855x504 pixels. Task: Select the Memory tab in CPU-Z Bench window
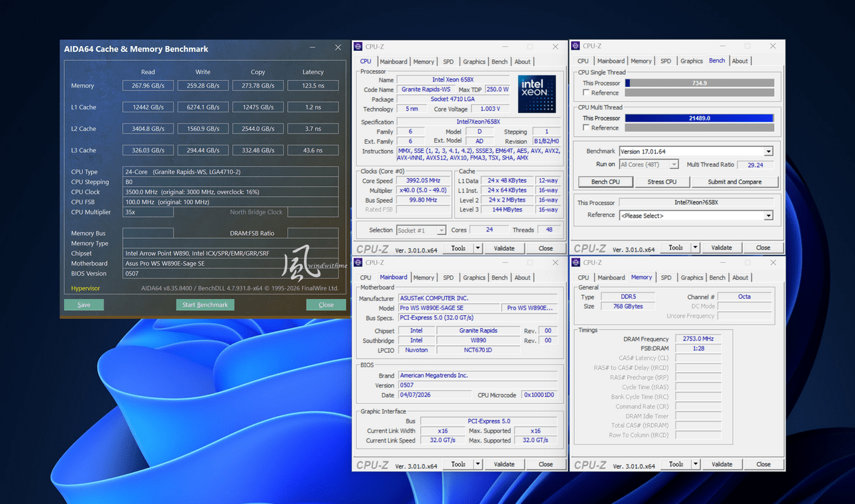[x=641, y=61]
